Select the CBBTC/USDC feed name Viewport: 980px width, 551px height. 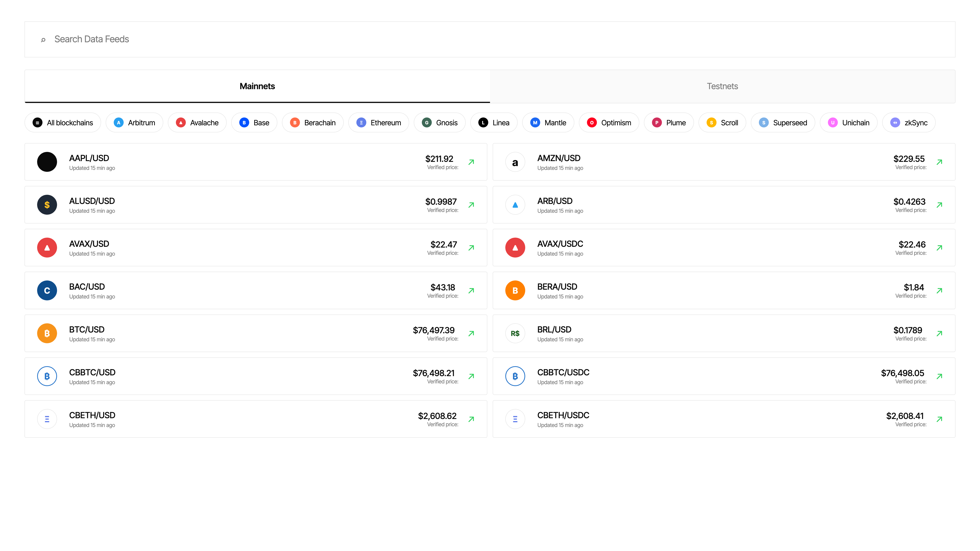[563, 373]
